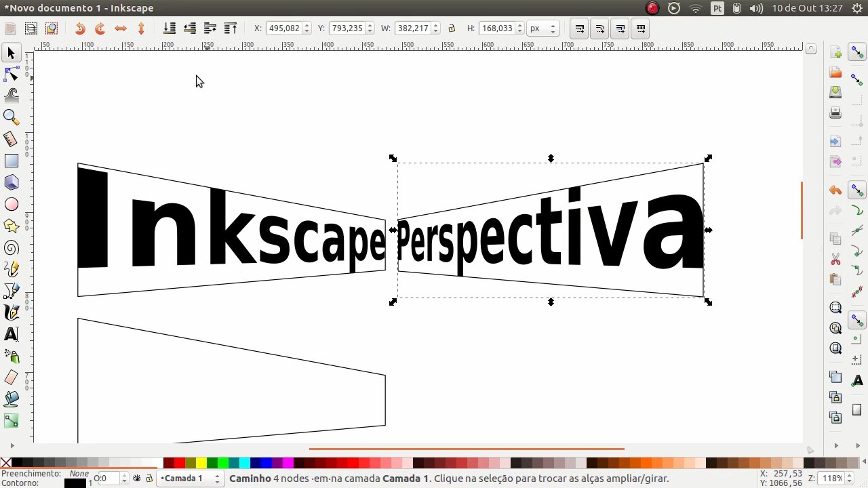The height and width of the screenshot is (488, 868).
Task: Toggle scale stroke width with object
Action: click(579, 28)
